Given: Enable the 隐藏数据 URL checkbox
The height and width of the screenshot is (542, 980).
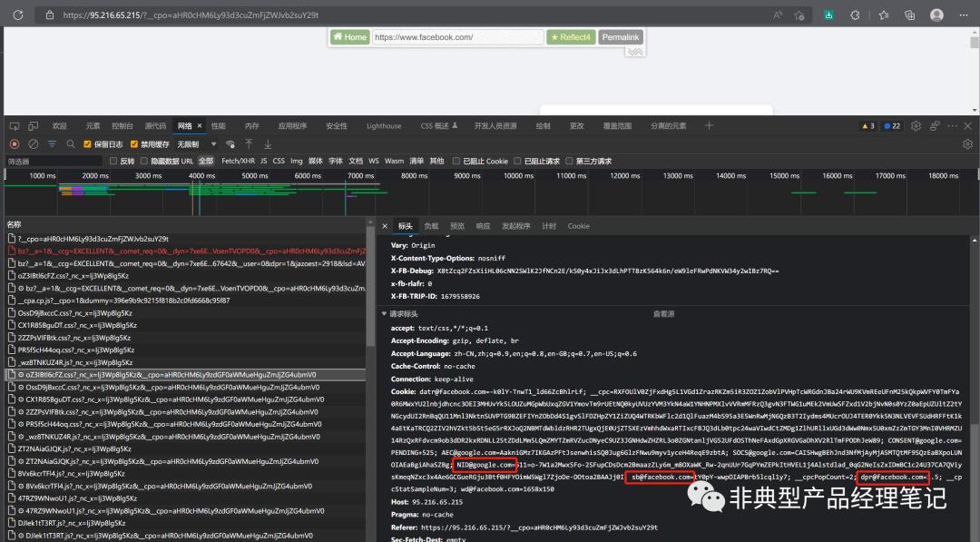Looking at the screenshot, I should tap(143, 161).
